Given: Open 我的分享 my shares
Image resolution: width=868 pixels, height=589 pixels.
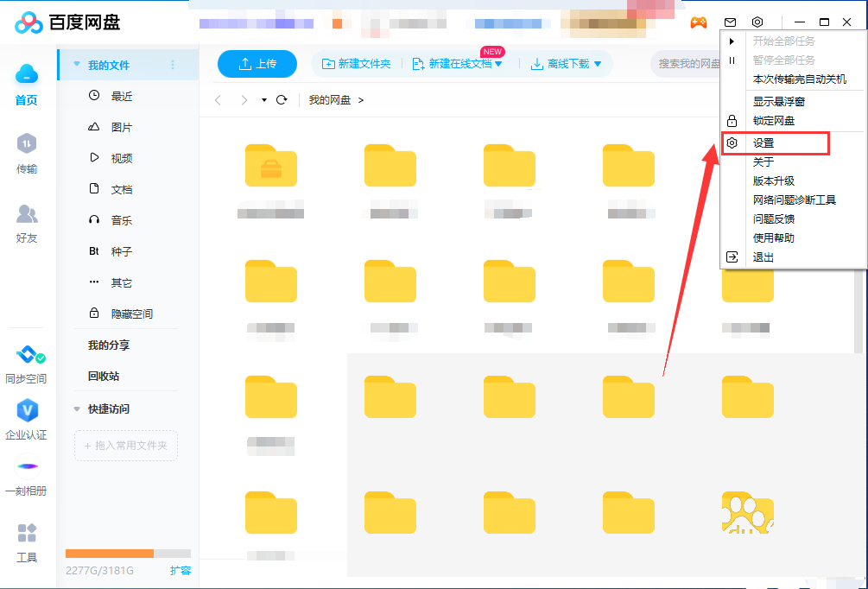Looking at the screenshot, I should 109,345.
